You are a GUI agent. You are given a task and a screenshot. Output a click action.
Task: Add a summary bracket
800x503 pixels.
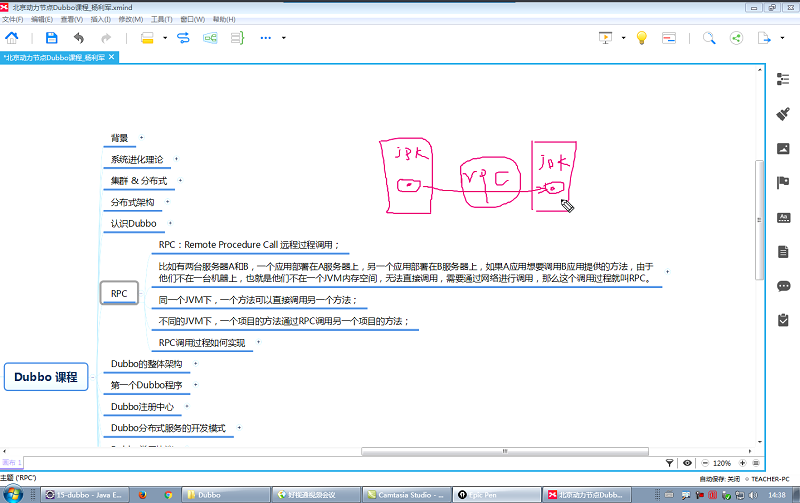click(237, 38)
